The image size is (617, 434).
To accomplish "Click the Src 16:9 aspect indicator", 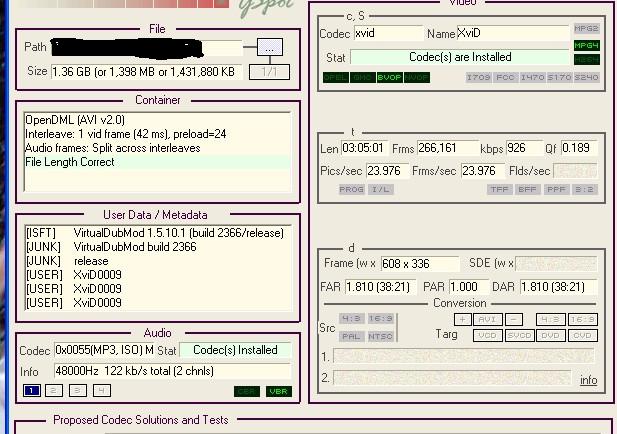I will (380, 318).
